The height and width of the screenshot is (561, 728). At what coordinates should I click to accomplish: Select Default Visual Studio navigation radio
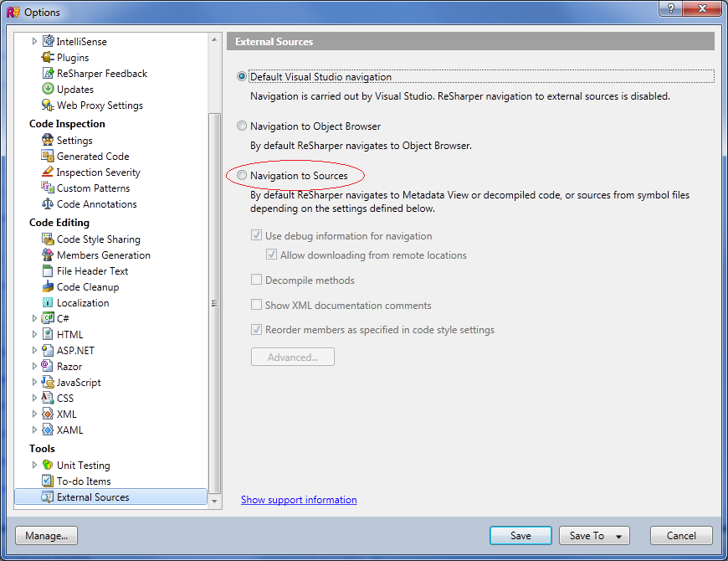[x=242, y=76]
